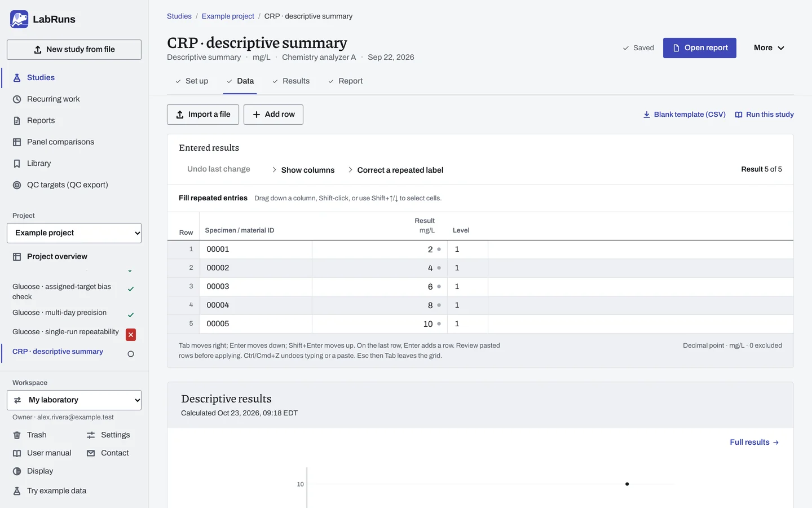Go to the Results tab
The image size is (812, 508).
pyautogui.click(x=291, y=81)
